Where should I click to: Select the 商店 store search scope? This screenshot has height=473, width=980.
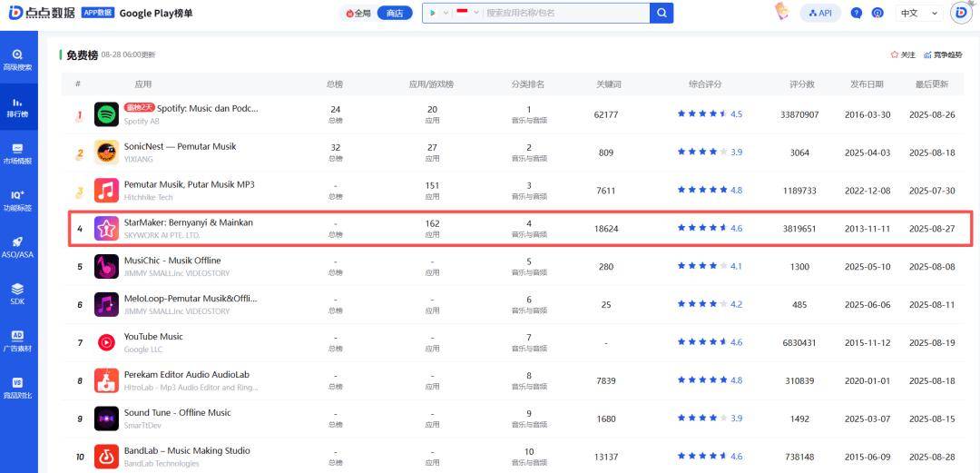click(395, 13)
